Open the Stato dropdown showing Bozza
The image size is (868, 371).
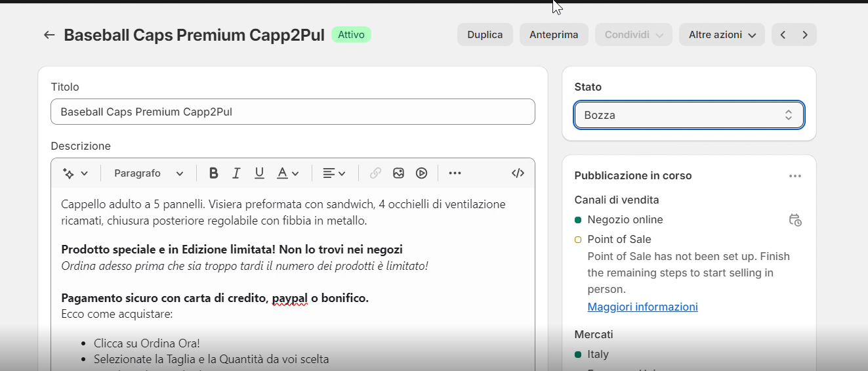point(689,115)
